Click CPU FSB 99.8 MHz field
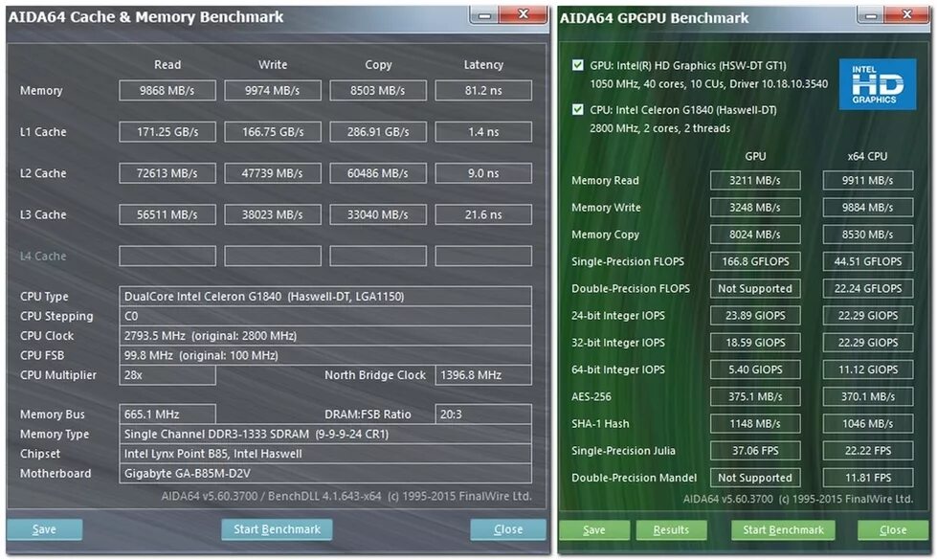The image size is (937, 560). click(x=325, y=355)
